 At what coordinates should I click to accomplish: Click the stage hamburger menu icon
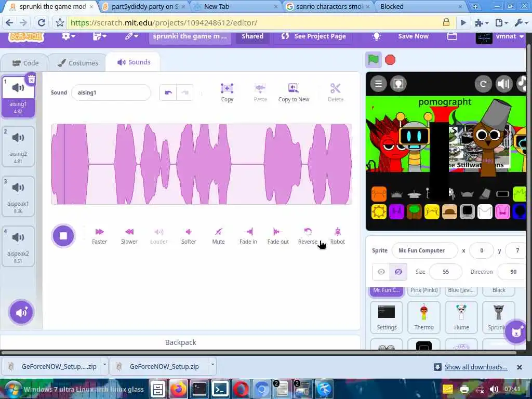(x=379, y=84)
